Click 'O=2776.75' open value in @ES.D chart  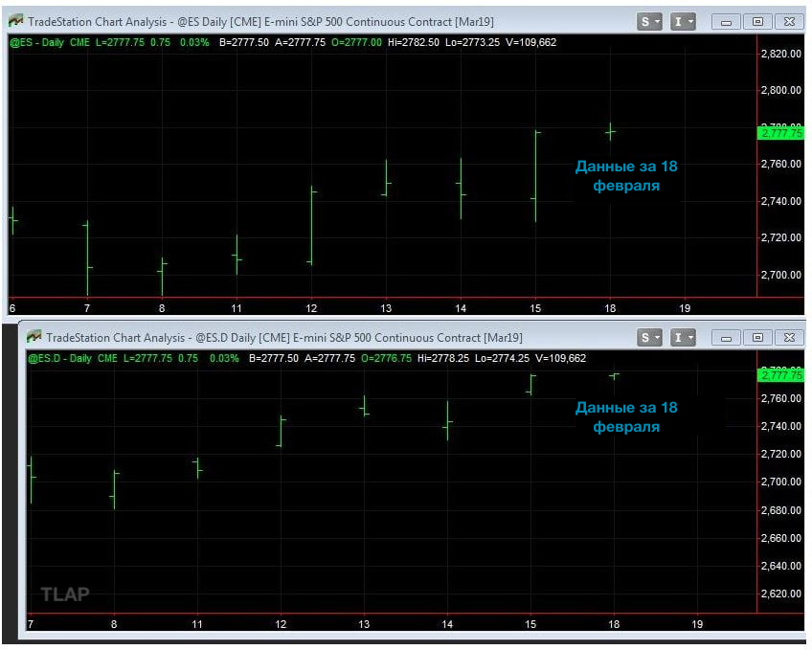pos(386,358)
